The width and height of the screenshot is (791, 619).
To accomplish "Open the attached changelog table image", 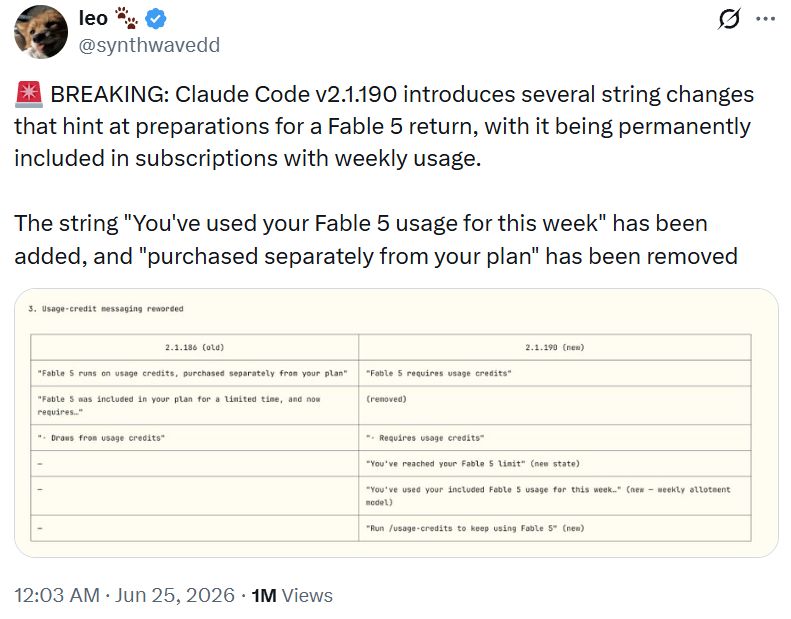I will point(396,423).
